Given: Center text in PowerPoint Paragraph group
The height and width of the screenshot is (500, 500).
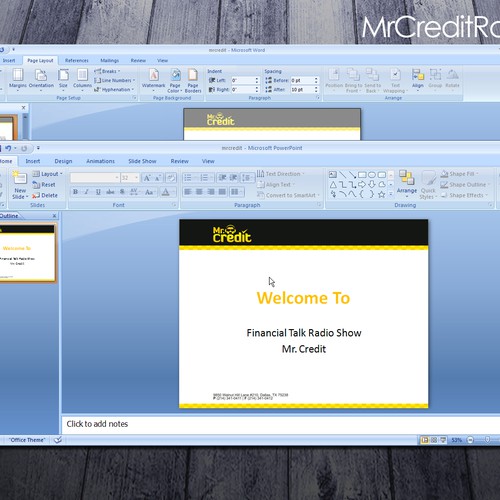Looking at the screenshot, I should point(199,192).
